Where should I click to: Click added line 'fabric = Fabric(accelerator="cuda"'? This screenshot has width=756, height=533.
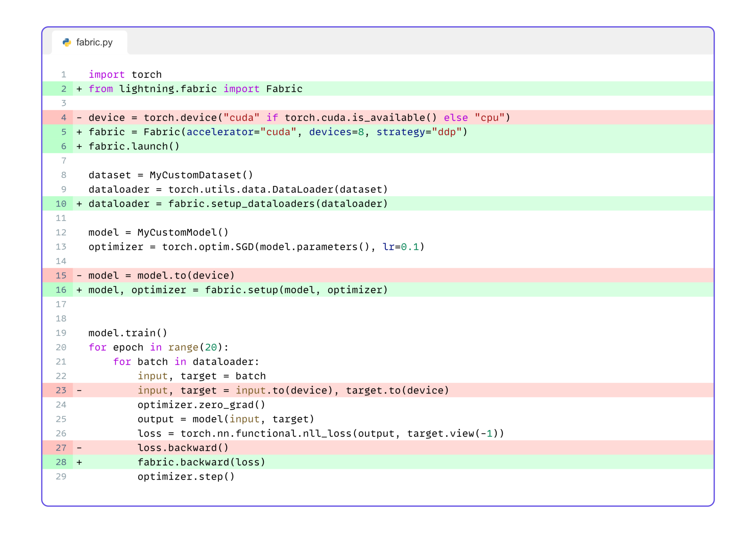[x=378, y=132]
